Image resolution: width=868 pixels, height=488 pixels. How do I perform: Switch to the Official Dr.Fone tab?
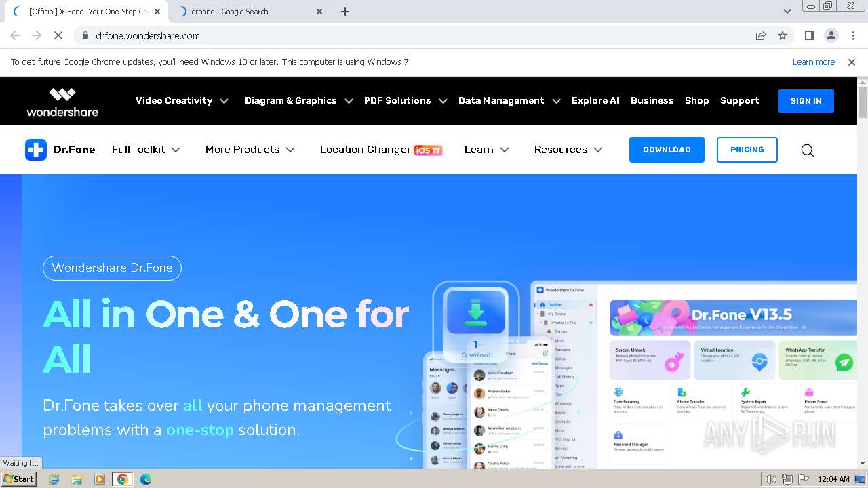tap(87, 12)
